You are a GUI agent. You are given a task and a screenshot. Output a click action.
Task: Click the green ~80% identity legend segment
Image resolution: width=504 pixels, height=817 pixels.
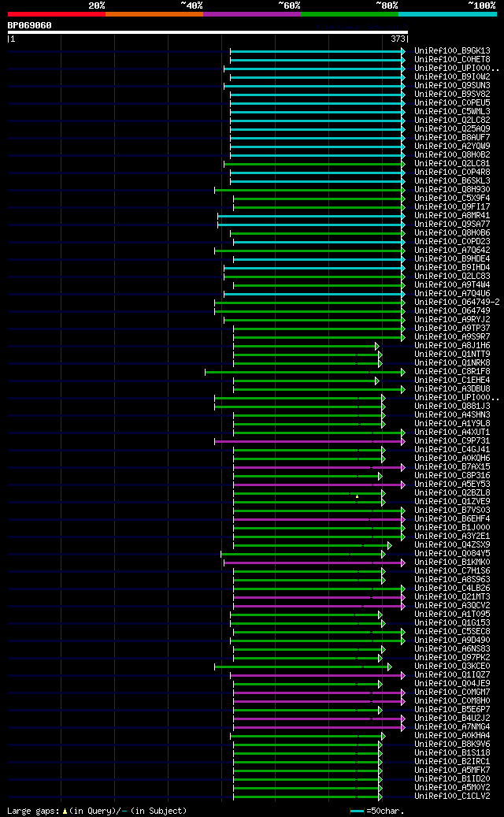coord(350,14)
